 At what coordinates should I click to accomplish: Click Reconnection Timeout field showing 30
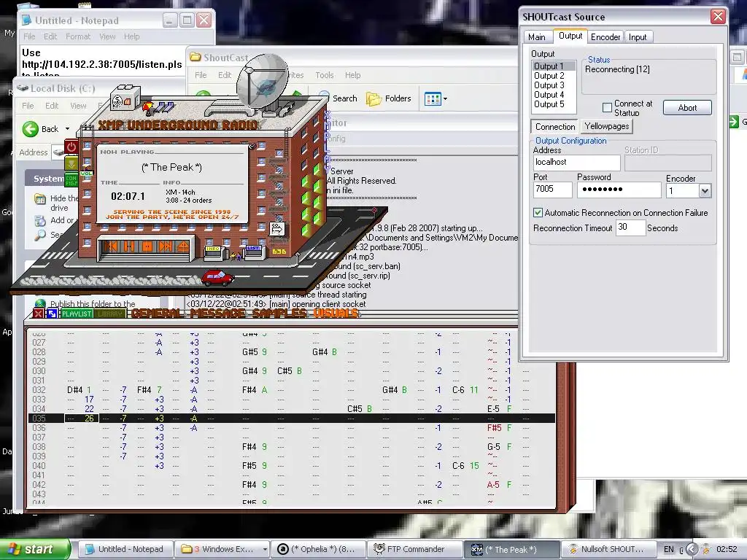tap(630, 227)
